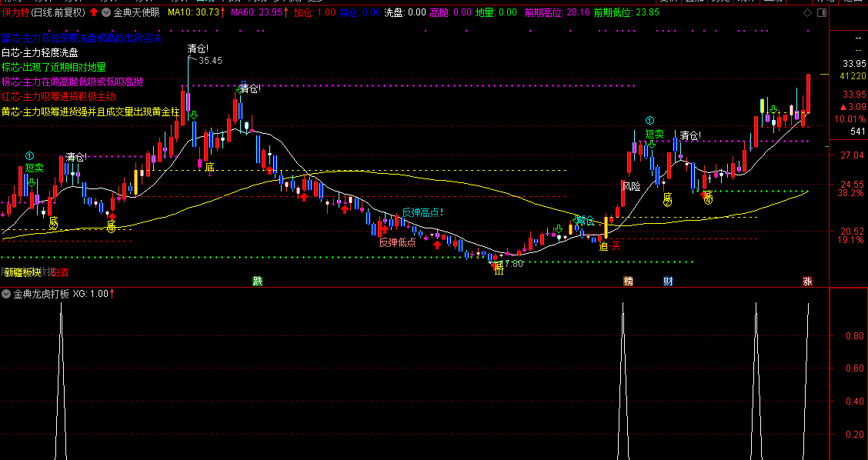The image size is (868, 460).
Task: Click the 粉芯 legend line in magenta
Action: pyautogui.click(x=72, y=82)
